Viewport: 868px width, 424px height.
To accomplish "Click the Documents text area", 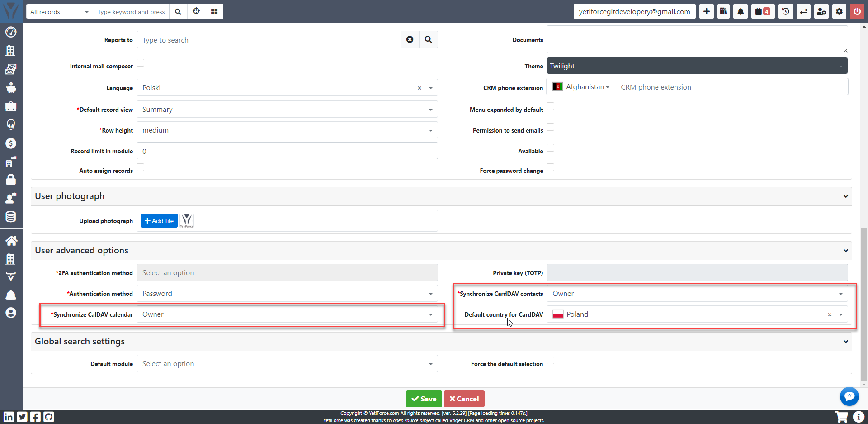I will pyautogui.click(x=697, y=39).
